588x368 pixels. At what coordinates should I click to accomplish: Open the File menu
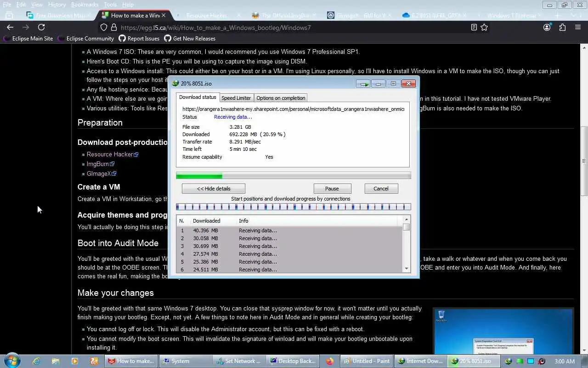point(7,5)
